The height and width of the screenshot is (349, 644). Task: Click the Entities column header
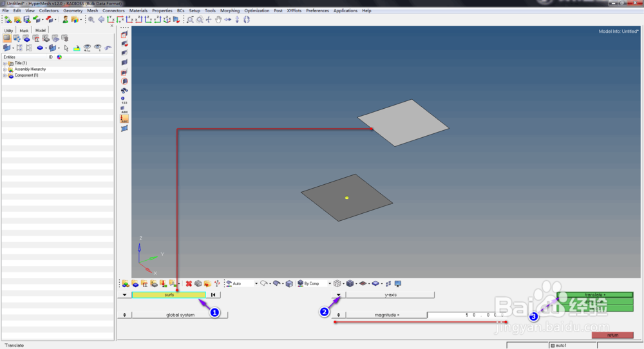(x=10, y=57)
